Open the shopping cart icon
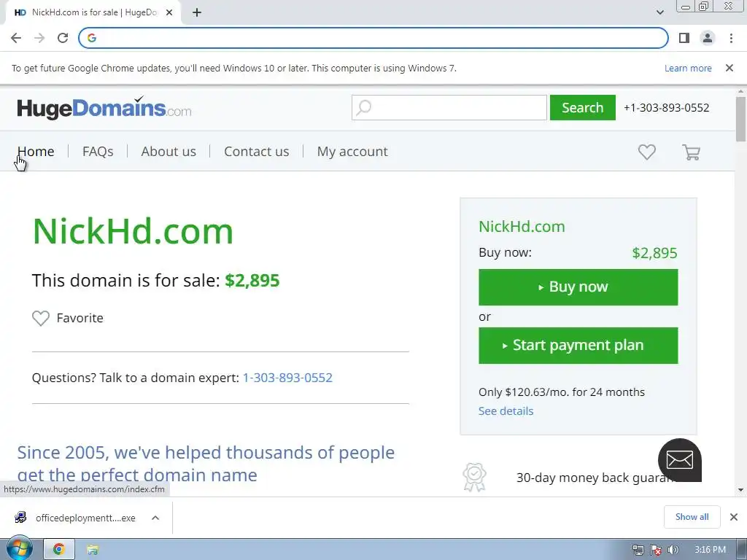The image size is (747, 560). click(x=691, y=152)
